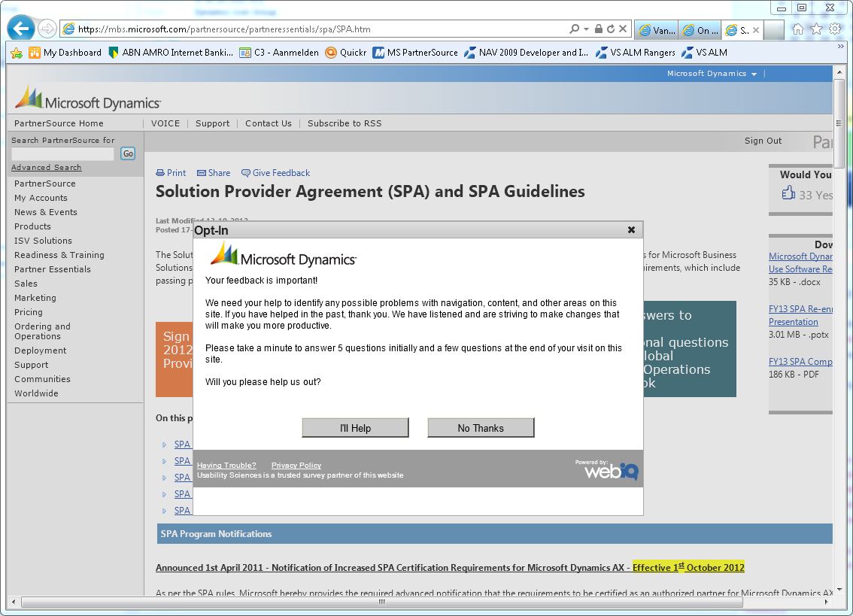Open Readiness & Training in the sidebar
Screen dimensions: 853x616
click(x=59, y=255)
